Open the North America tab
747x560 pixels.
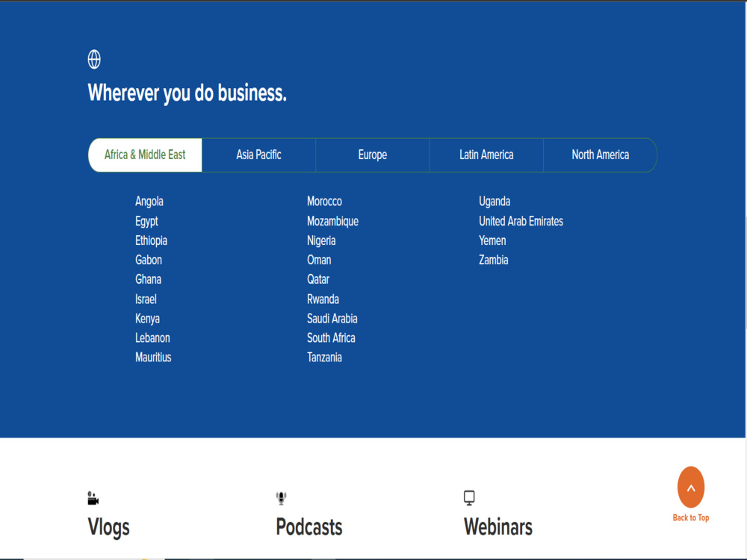pos(601,155)
